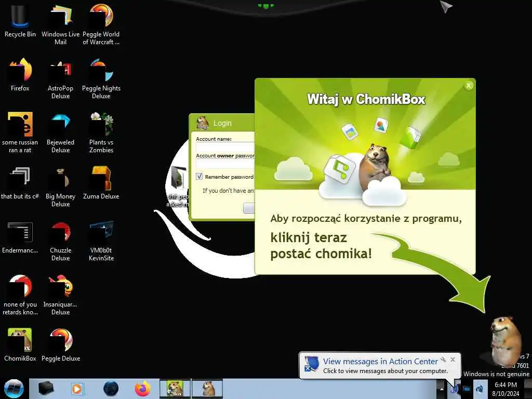The height and width of the screenshot is (399, 532).
Task: Select the Peggle World of Warcraft shortcut
Action: (101, 24)
